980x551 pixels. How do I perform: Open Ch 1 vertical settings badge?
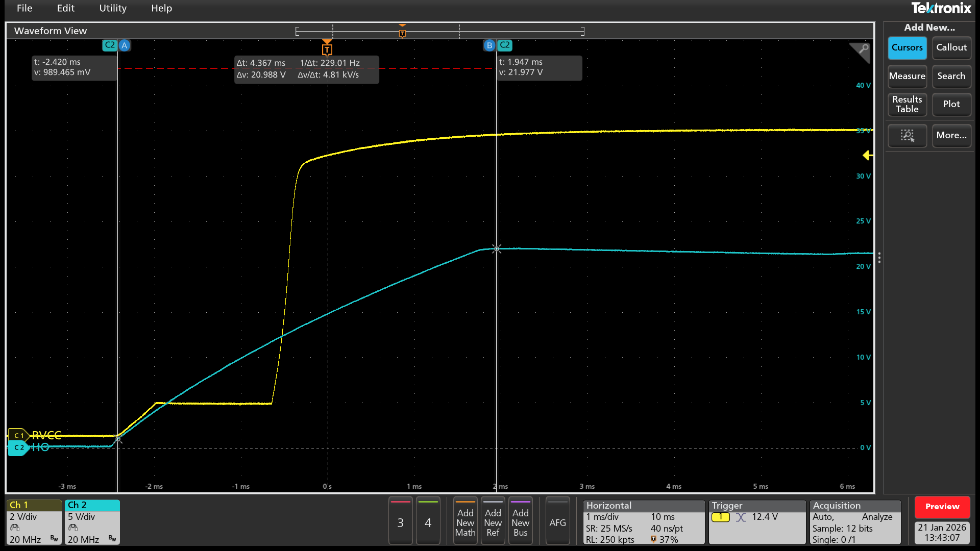coord(34,522)
